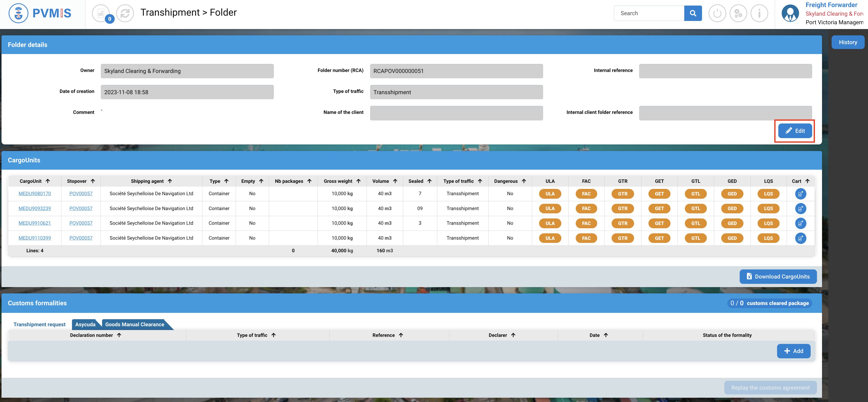Viewport: 868px width, 402px height.
Task: Sort by CargoUnit column arrow
Action: coord(48,181)
